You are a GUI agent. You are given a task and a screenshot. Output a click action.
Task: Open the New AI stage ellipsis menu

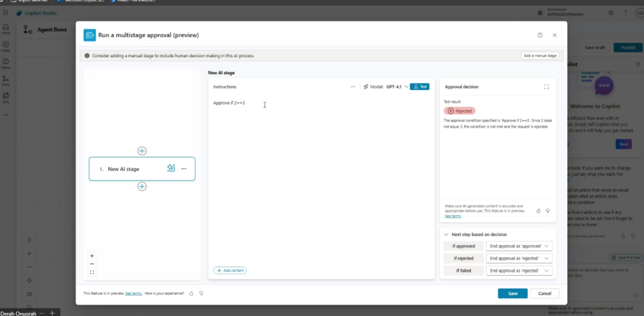[184, 168]
